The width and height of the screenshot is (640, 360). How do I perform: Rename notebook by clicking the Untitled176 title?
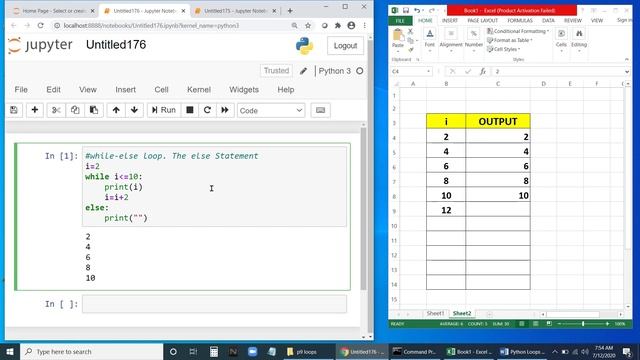click(116, 45)
